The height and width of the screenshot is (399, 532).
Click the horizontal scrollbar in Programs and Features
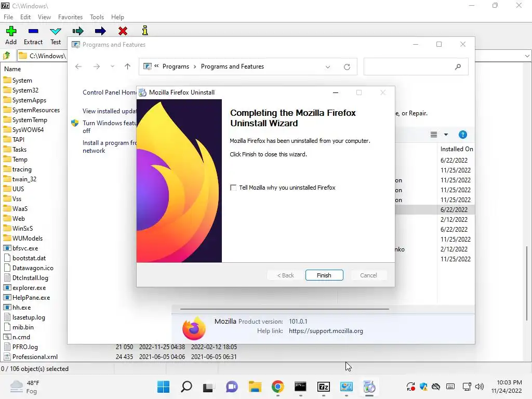click(x=284, y=309)
